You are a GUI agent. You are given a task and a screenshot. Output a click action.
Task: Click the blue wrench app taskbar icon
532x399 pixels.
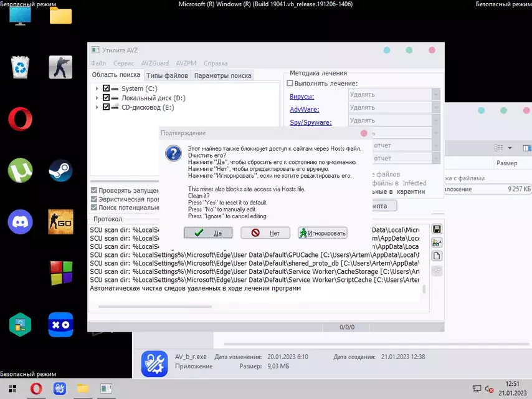coord(60,388)
